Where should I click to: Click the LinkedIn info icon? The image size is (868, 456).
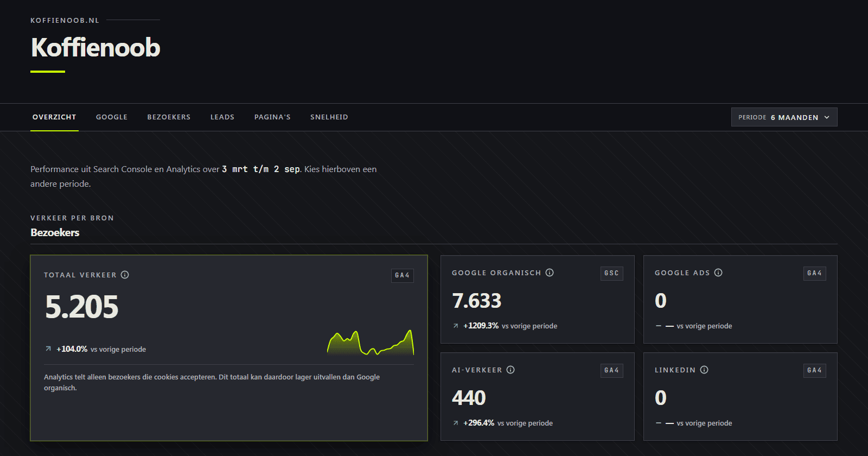tap(704, 370)
